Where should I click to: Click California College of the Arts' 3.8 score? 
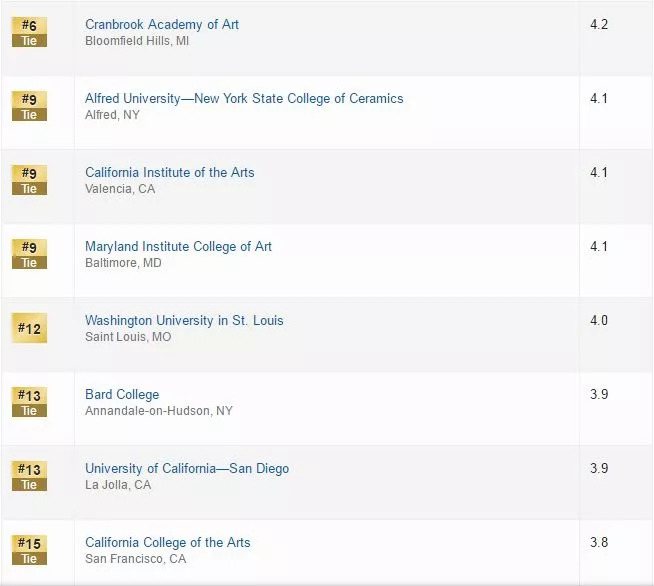point(599,542)
